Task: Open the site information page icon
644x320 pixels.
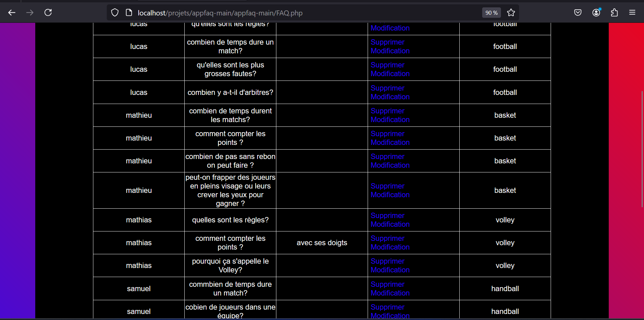Action: click(129, 13)
